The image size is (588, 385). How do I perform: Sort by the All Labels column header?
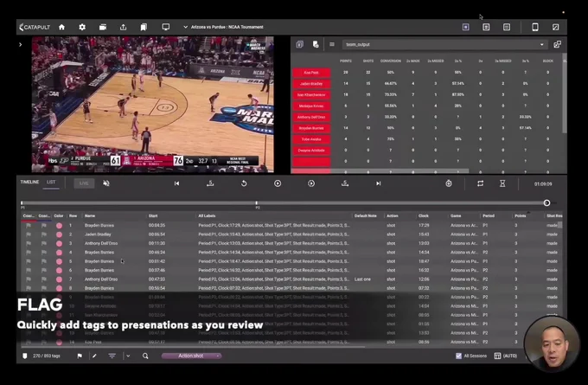[207, 215]
